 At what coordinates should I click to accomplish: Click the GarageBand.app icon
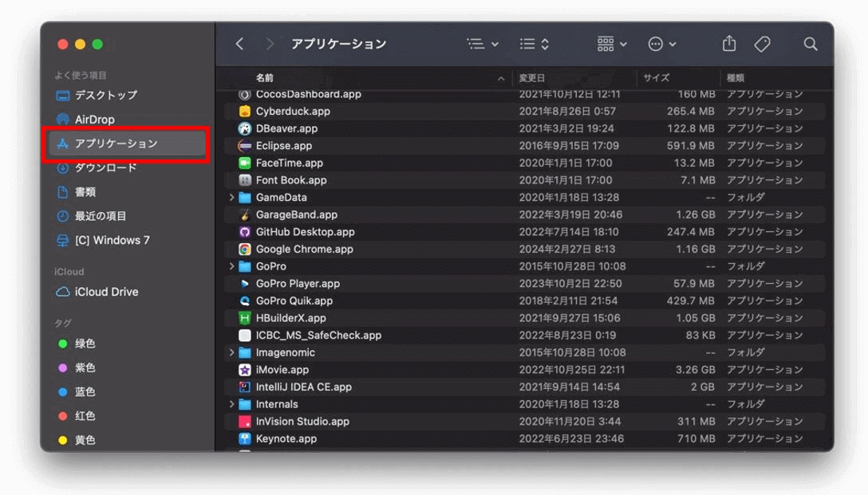245,214
